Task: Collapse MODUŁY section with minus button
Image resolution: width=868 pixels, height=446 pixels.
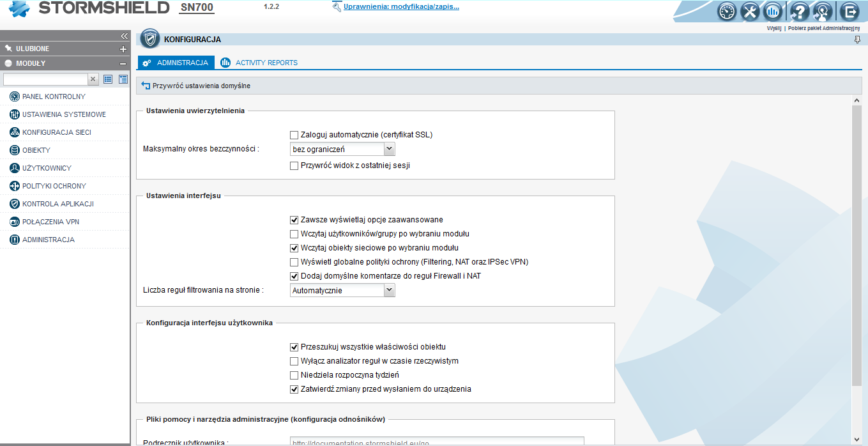Action: pyautogui.click(x=123, y=63)
